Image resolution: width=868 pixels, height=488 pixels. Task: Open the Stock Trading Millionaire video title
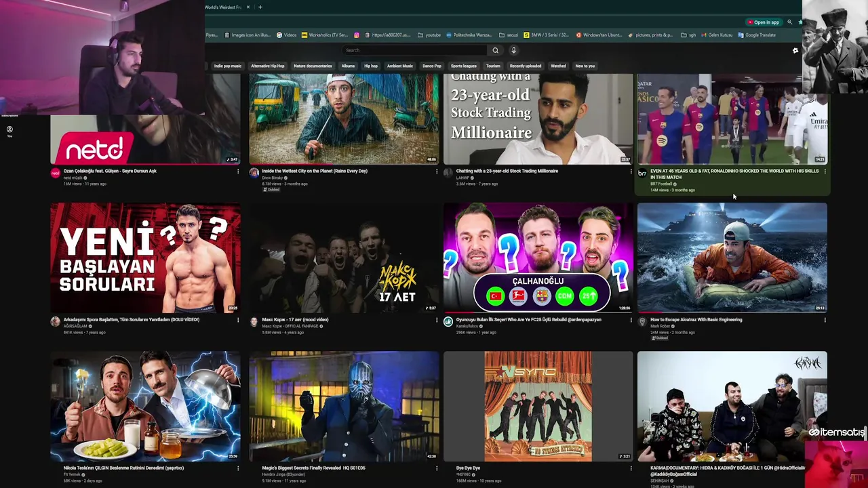point(507,171)
